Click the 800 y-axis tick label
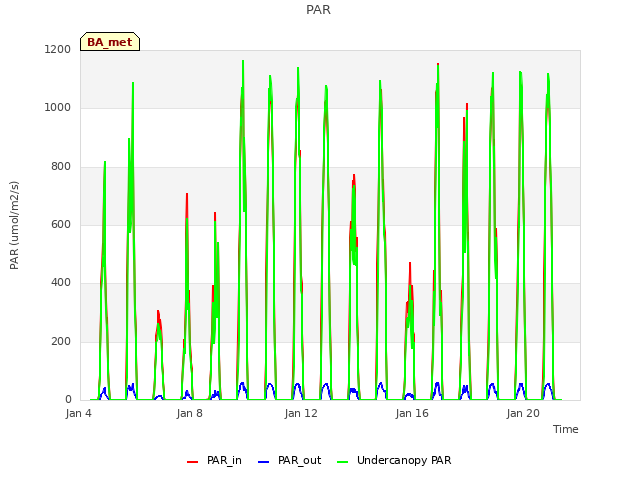Image resolution: width=640 pixels, height=480 pixels. [61, 167]
